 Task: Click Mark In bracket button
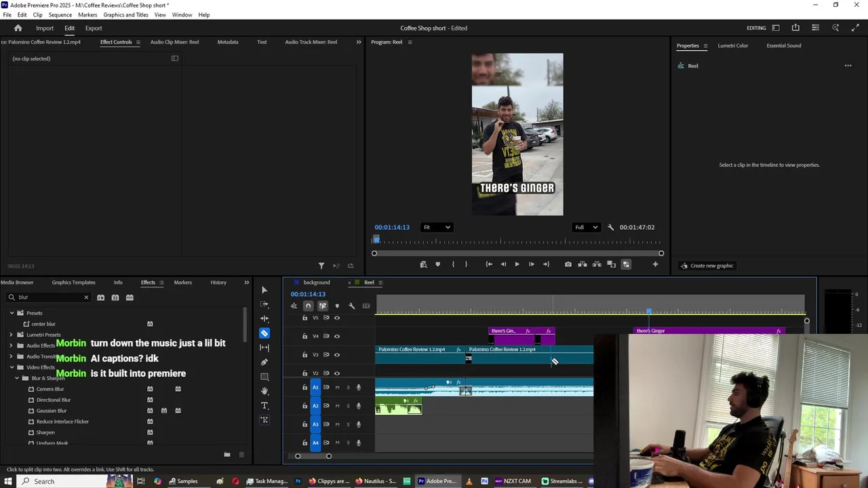coord(453,264)
